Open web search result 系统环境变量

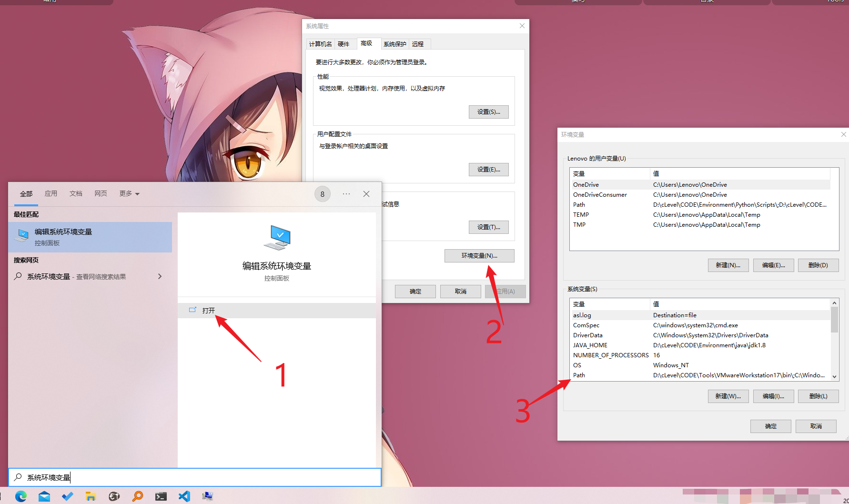coord(90,276)
